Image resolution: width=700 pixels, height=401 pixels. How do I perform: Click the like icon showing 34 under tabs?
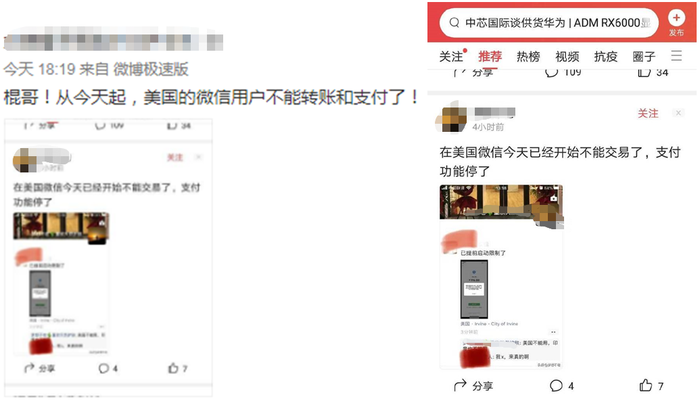(x=644, y=73)
